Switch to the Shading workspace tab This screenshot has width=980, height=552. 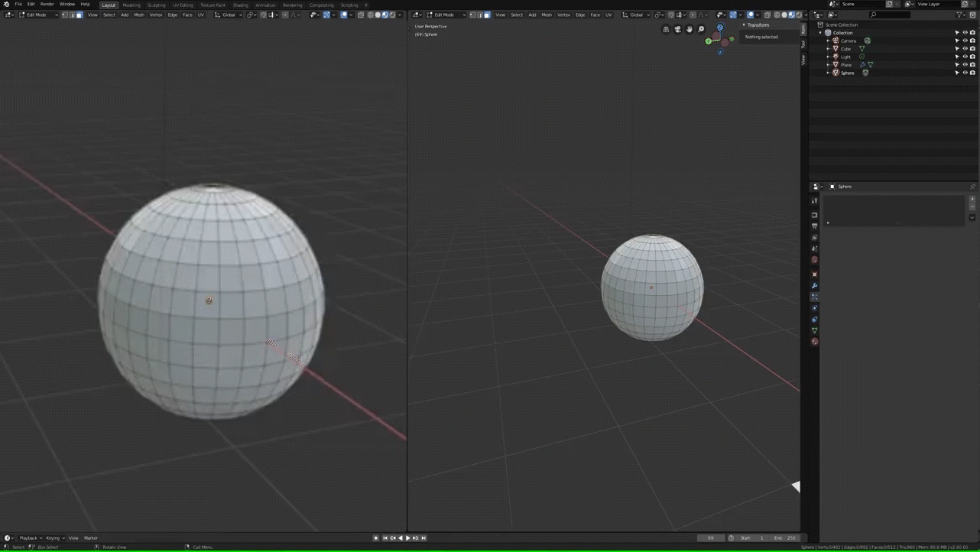[x=241, y=5]
